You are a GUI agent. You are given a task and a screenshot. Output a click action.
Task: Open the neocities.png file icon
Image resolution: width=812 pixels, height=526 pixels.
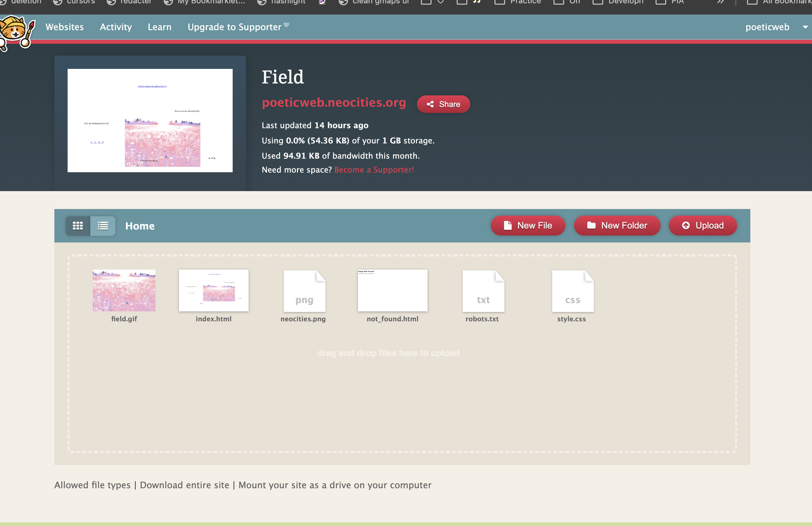(304, 291)
